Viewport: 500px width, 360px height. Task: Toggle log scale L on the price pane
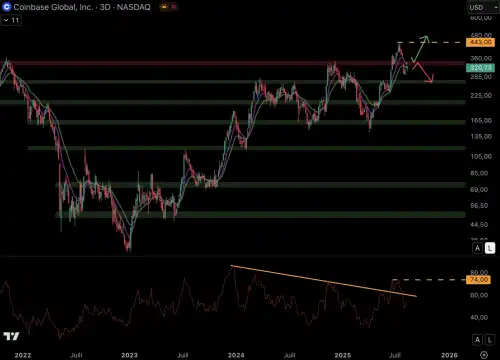(x=490, y=248)
